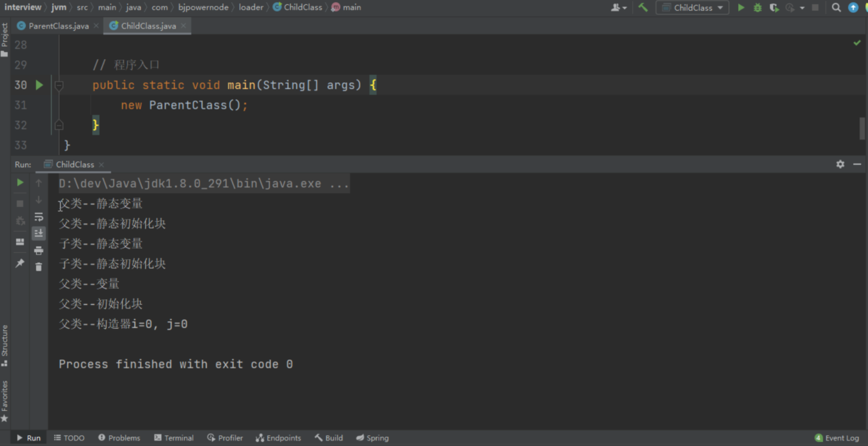Rerun ChildClass in the Run panel

point(20,182)
